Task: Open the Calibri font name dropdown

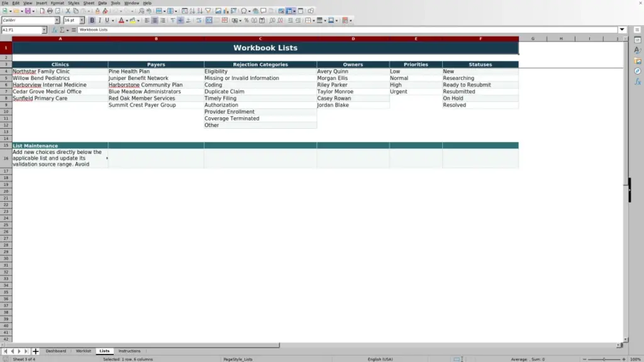Action: pyautogui.click(x=57, y=20)
